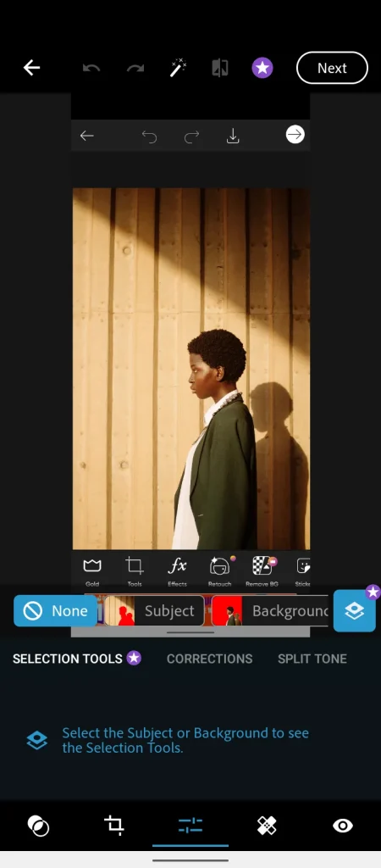Tap the back arrow at top left
This screenshot has width=381, height=868.
click(x=31, y=68)
